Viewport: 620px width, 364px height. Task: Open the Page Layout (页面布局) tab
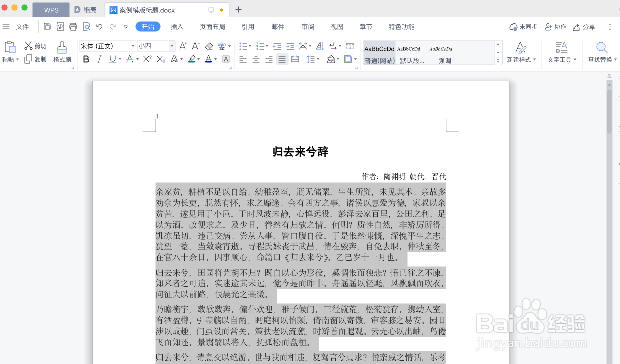pyautogui.click(x=212, y=27)
